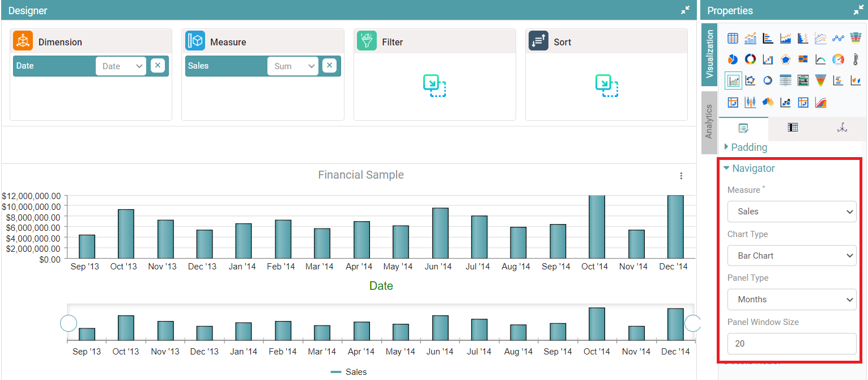Pick the radar pentagon chart icon
This screenshot has width=868, height=380.
pyautogui.click(x=785, y=60)
